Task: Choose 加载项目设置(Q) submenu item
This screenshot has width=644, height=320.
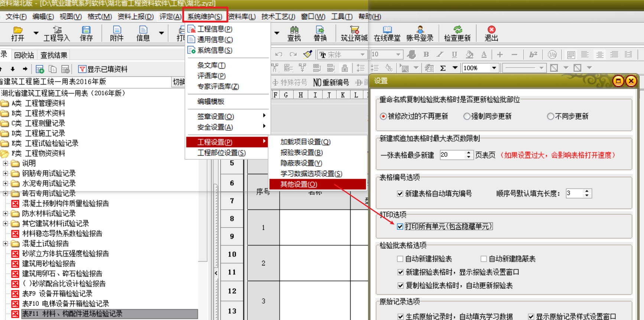Action: pos(305,142)
